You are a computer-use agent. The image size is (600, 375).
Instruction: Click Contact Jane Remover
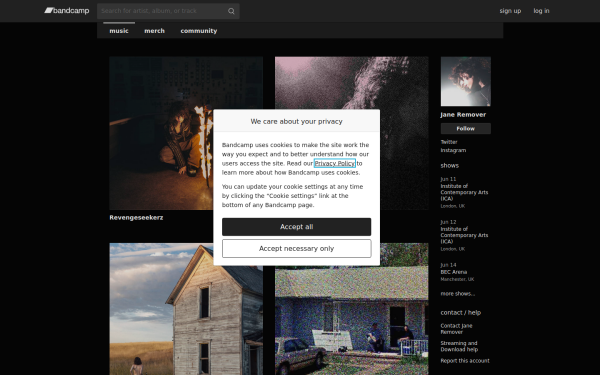[457, 329]
